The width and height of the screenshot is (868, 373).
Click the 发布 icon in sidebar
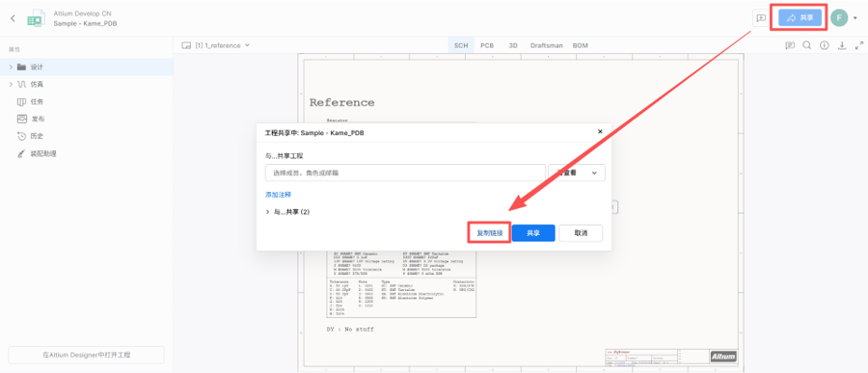coord(21,119)
